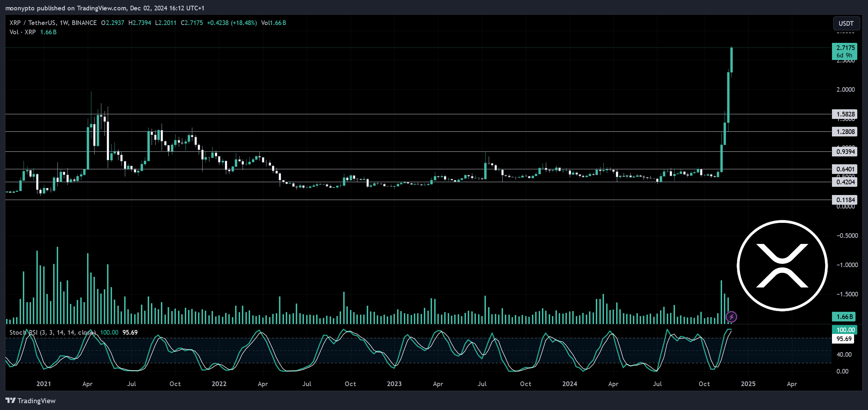The image size is (868, 410).
Task: Select the 0.4204 price level label
Action: pyautogui.click(x=844, y=182)
